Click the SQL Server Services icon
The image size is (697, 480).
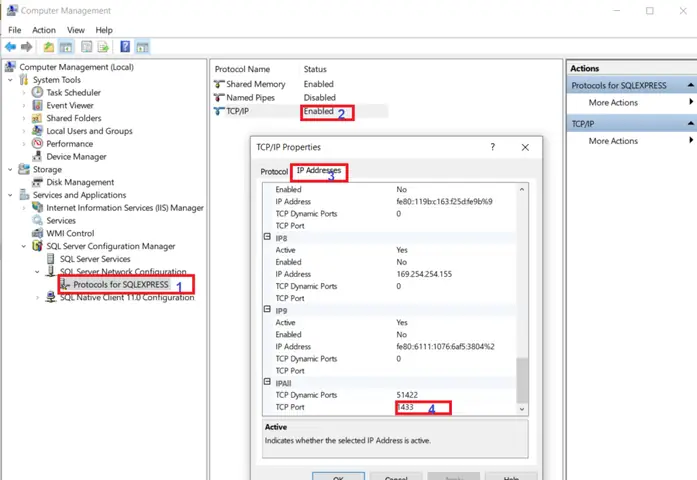pos(51,259)
